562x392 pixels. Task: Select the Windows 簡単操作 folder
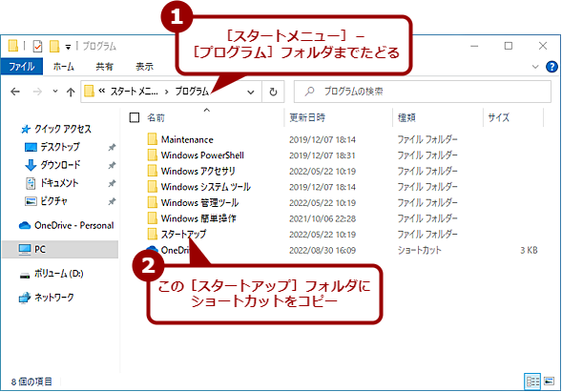[x=198, y=218]
